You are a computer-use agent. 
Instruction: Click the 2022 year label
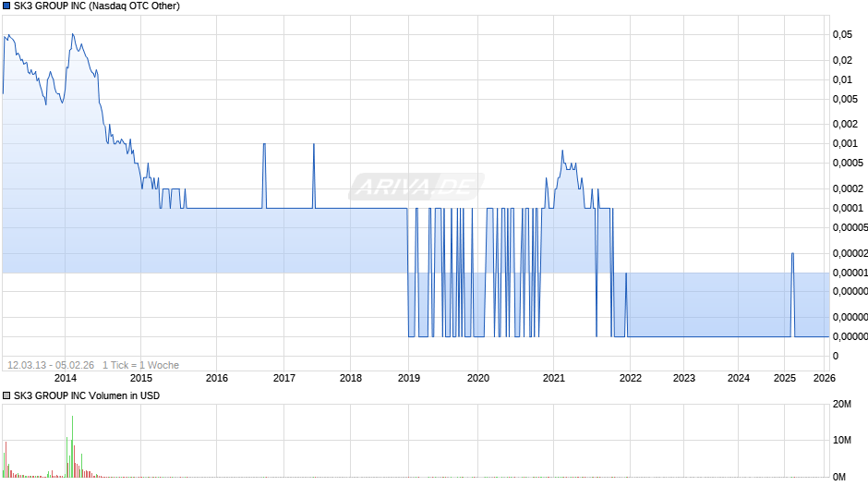coord(630,378)
